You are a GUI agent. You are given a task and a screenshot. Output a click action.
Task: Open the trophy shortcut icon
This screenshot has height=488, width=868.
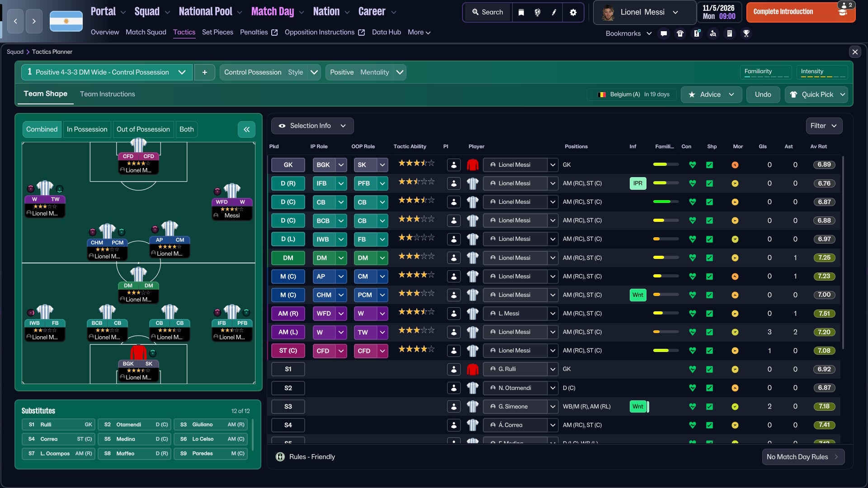(746, 33)
